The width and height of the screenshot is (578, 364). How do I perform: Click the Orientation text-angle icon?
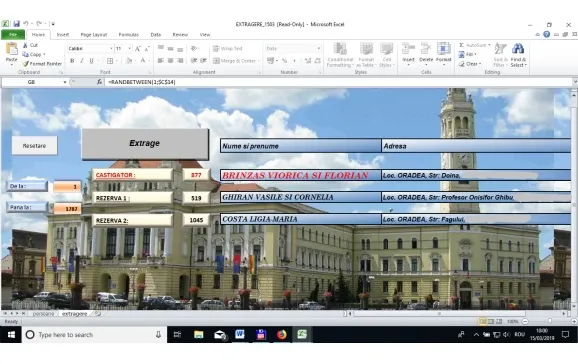point(194,48)
